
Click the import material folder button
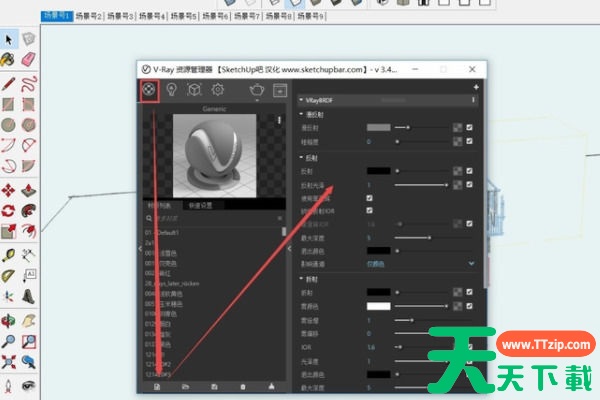point(185,387)
